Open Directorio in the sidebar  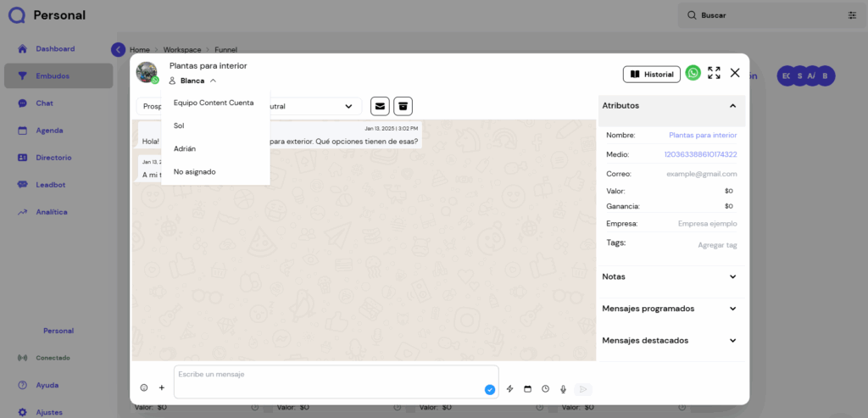[x=53, y=158]
